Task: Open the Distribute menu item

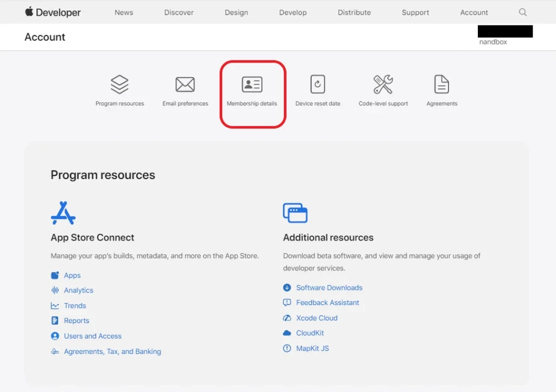Action: pyautogui.click(x=354, y=12)
